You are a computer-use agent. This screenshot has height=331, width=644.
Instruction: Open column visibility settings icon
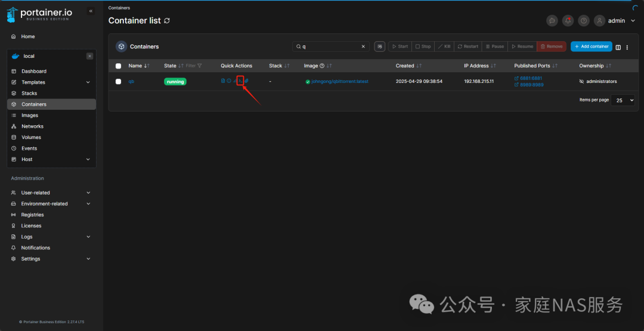[618, 47]
